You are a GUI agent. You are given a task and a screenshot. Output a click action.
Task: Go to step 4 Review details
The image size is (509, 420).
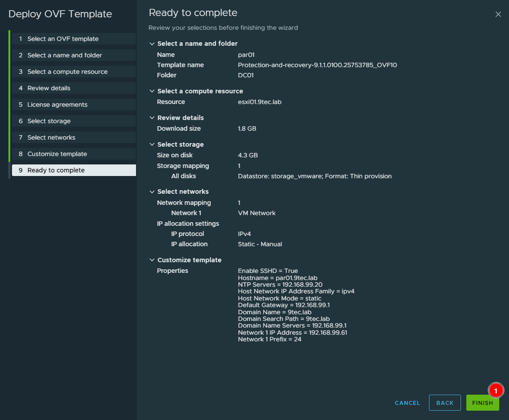click(74, 88)
